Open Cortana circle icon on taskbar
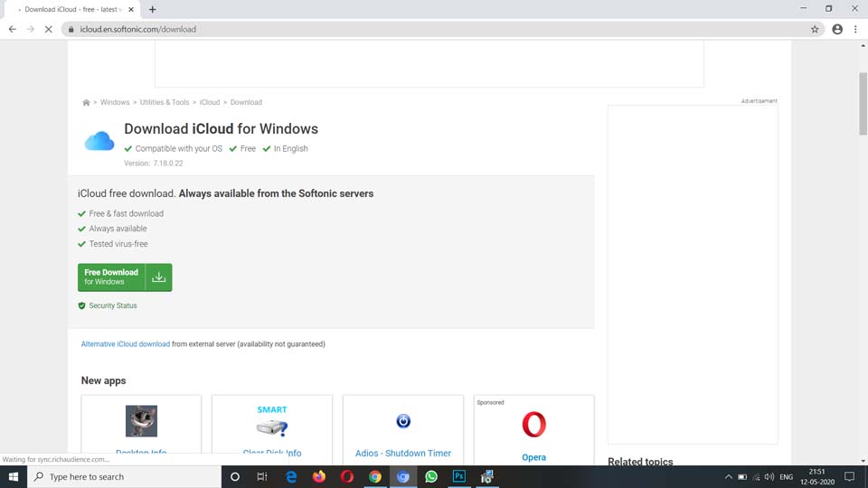 click(x=235, y=476)
